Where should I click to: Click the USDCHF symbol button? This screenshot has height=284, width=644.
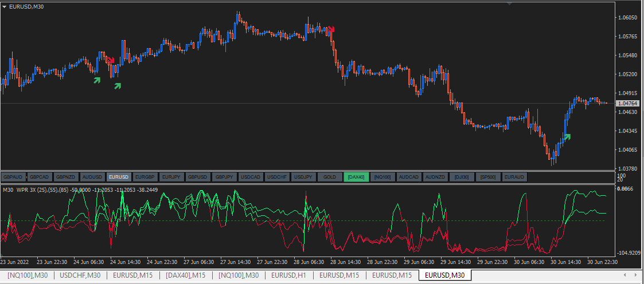pos(277,177)
